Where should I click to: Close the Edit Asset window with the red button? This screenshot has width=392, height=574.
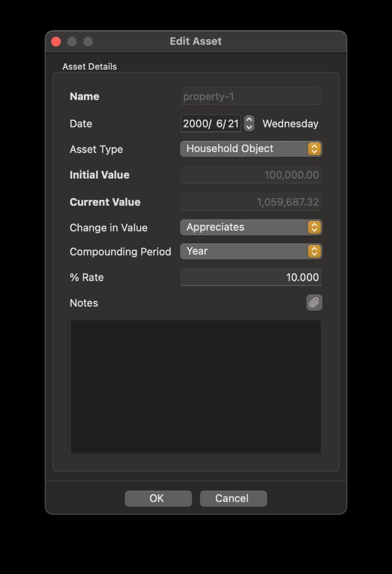coord(56,41)
